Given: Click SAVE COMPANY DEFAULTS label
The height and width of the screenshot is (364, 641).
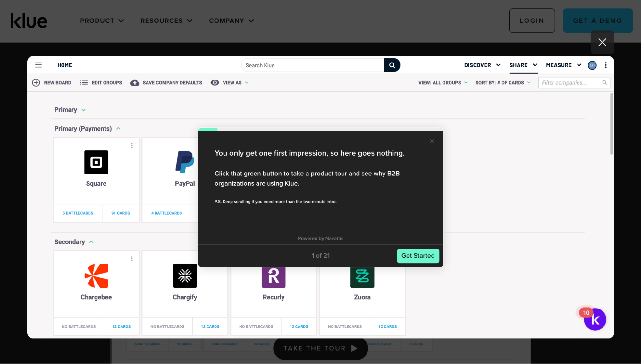Looking at the screenshot, I should coord(172,82).
